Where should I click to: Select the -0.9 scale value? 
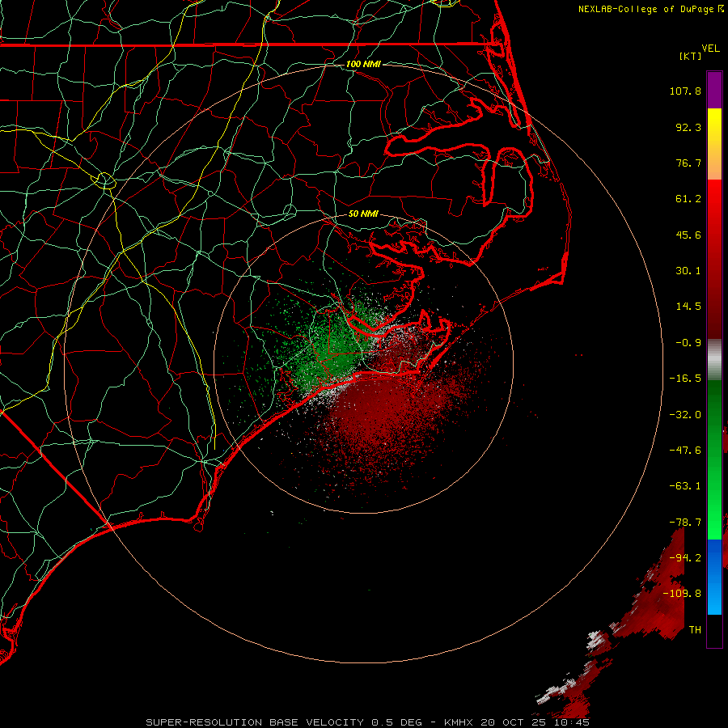click(x=688, y=343)
